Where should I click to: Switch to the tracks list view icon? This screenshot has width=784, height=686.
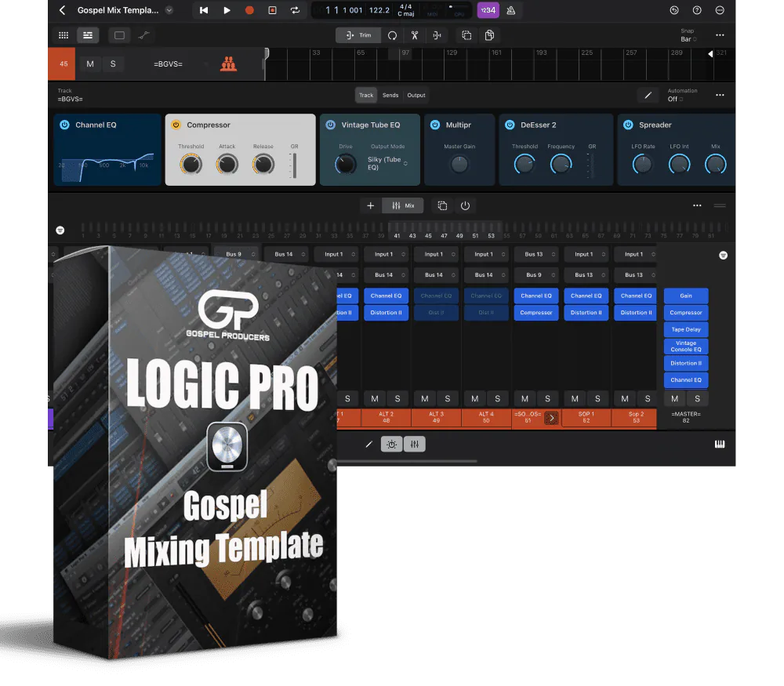pyautogui.click(x=88, y=35)
